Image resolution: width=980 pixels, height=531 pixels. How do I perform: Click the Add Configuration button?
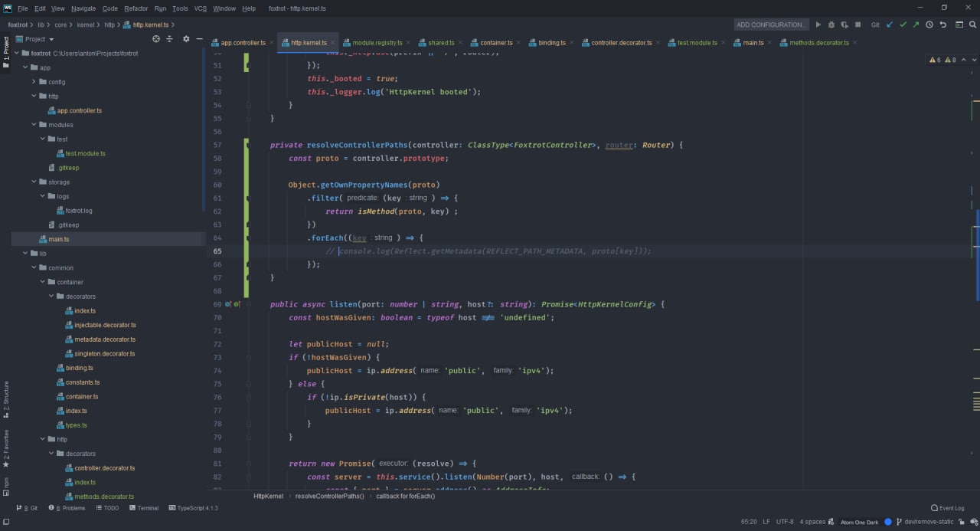(x=770, y=25)
